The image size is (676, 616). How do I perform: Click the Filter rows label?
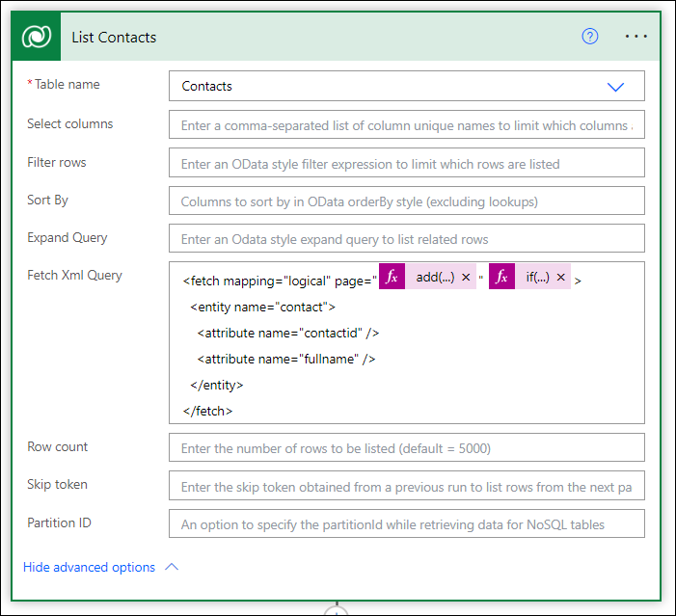[57, 162]
